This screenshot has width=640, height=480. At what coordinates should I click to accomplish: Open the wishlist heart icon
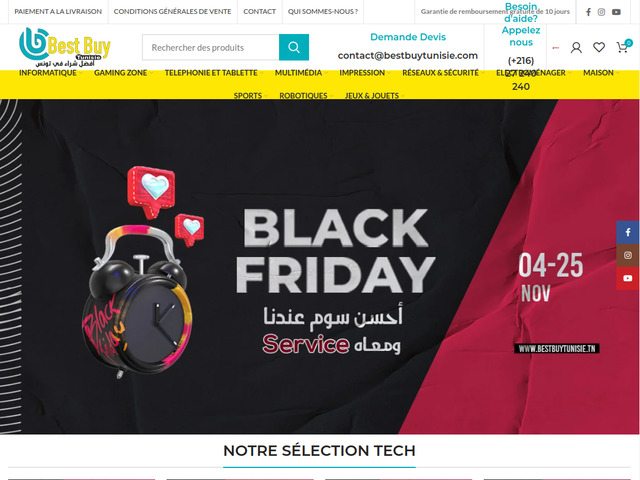599,47
